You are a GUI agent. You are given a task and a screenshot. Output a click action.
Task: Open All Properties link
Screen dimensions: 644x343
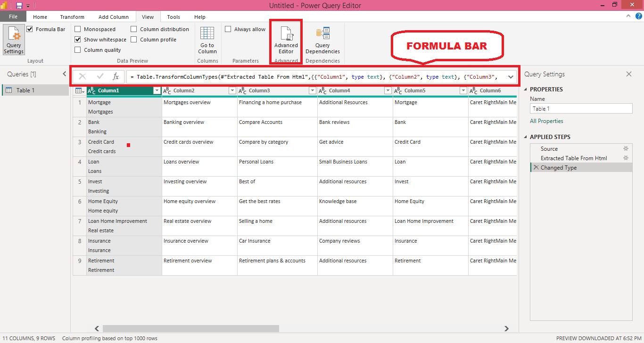pos(546,121)
